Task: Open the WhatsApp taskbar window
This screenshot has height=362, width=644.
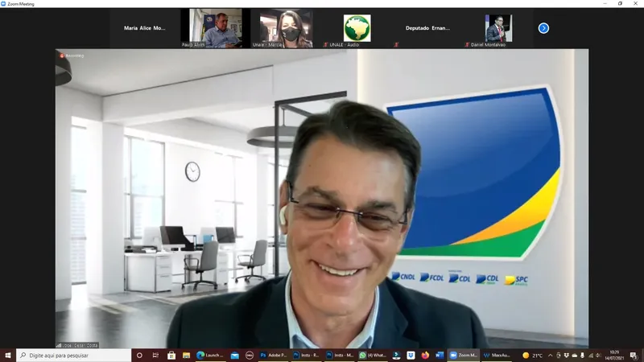Action: click(373, 356)
